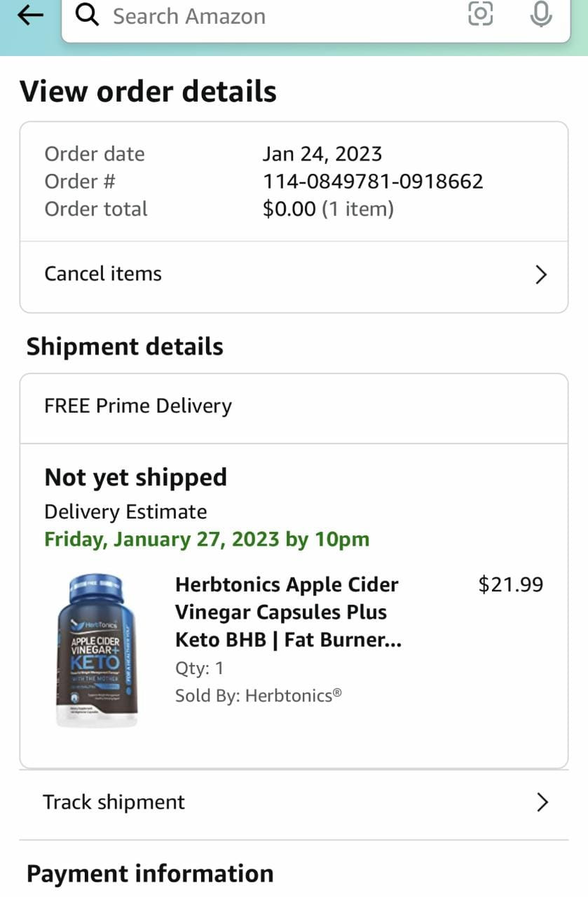The height and width of the screenshot is (897, 588).
Task: Click the magnifying glass search icon
Action: [x=87, y=14]
